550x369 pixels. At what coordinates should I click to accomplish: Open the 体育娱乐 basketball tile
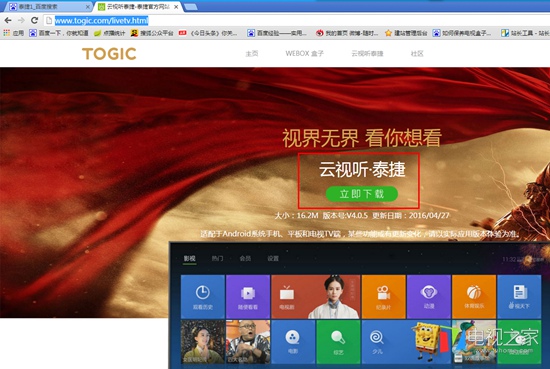click(x=474, y=296)
